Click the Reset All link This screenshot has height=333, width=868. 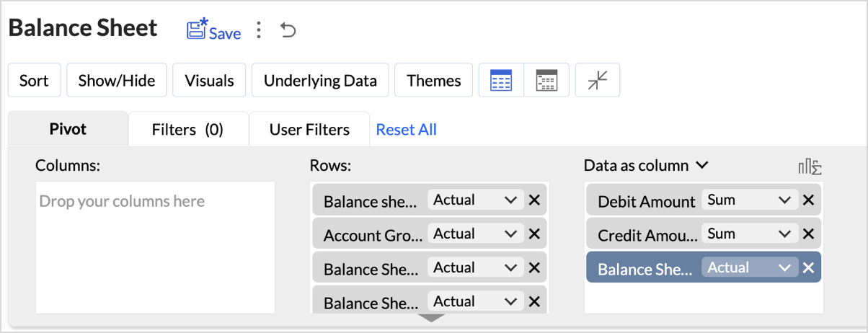coord(407,130)
